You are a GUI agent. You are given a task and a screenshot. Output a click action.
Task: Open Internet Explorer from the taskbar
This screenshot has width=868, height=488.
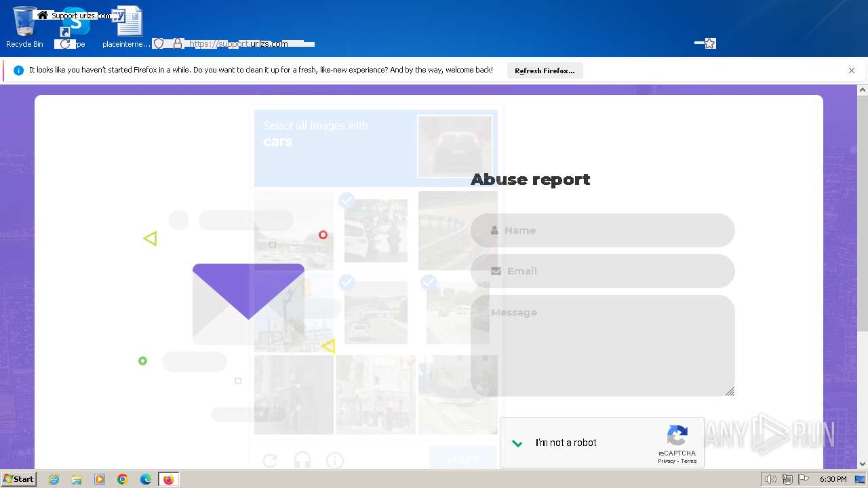54,479
